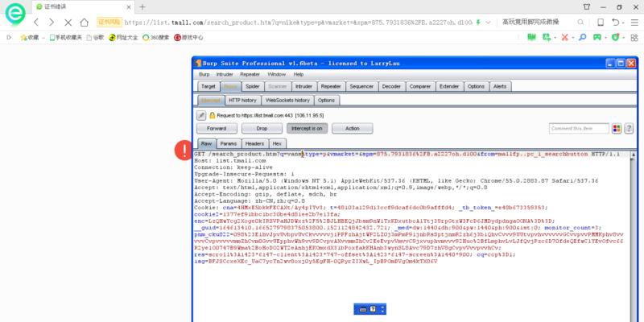Open the Help menu in Burp Suite
This screenshot has width=644, height=322.
pyautogui.click(x=299, y=74)
